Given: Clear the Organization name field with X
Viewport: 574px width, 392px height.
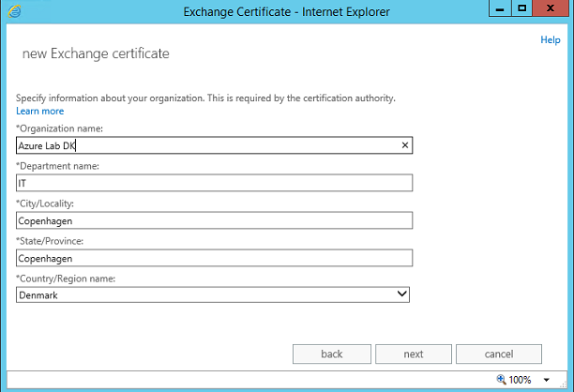Looking at the screenshot, I should 405,145.
